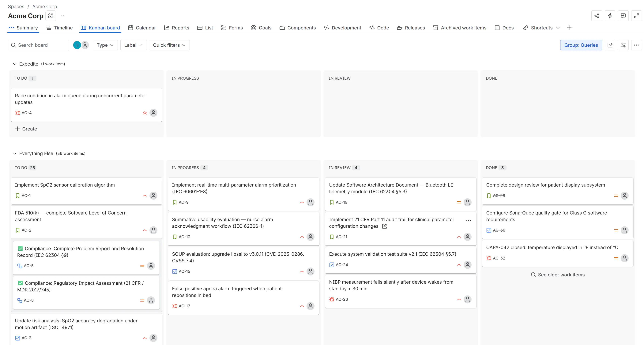644x345 pixels.
Task: Click the task checkbox icon on AC-15
Action: 175,271
